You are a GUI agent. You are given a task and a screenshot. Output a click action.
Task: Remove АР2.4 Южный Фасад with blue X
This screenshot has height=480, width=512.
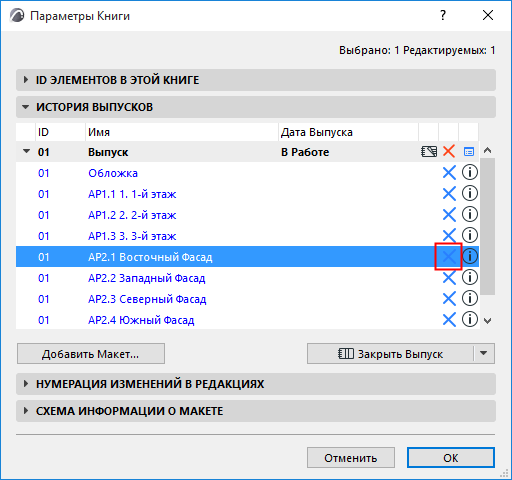coord(449,320)
